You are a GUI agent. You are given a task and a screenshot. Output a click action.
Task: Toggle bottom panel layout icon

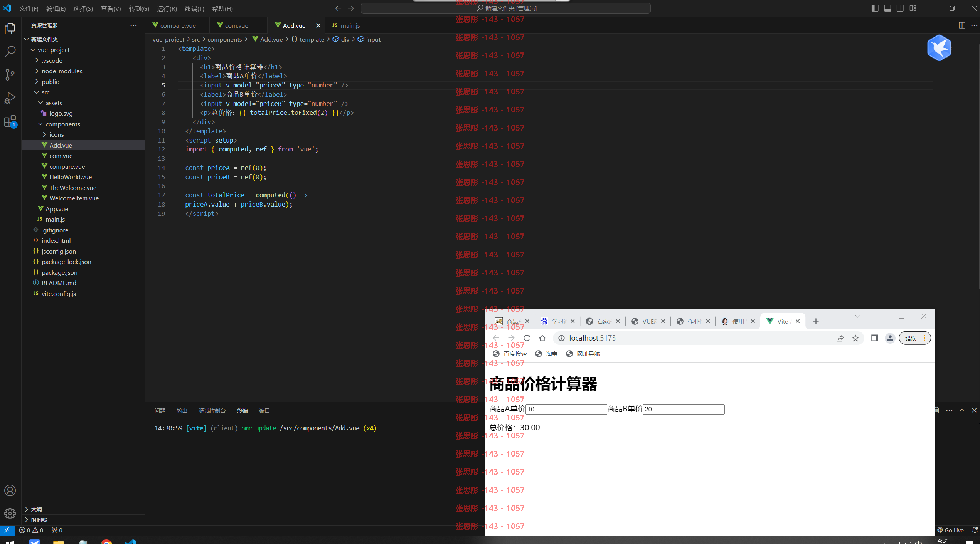tap(887, 8)
